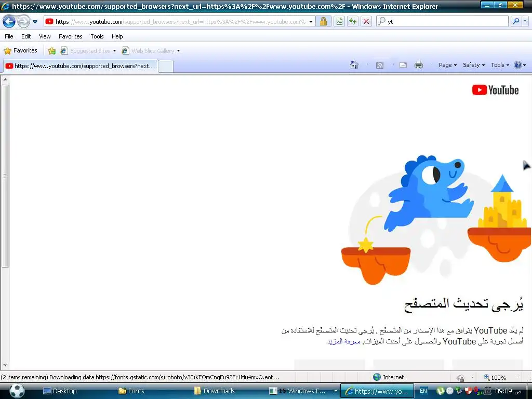Open the Tools command bar dropdown

point(500,65)
